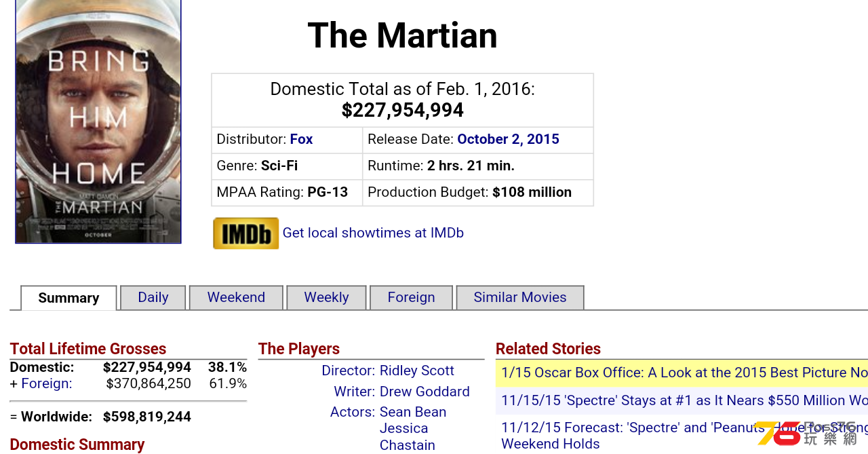The image size is (868, 454).
Task: Click the October 2, 2015 release date link
Action: pos(508,139)
